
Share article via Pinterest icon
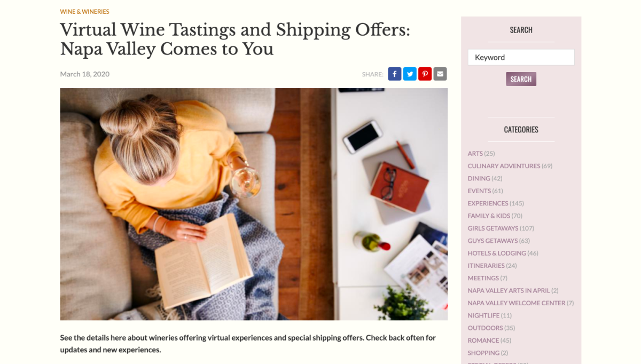pyautogui.click(x=425, y=74)
